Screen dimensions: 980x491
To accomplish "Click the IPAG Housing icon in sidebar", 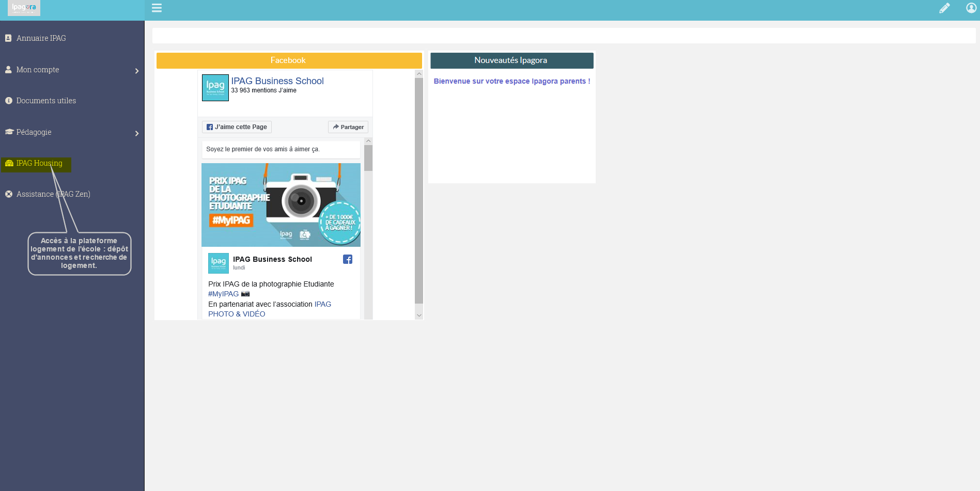I will [x=9, y=163].
